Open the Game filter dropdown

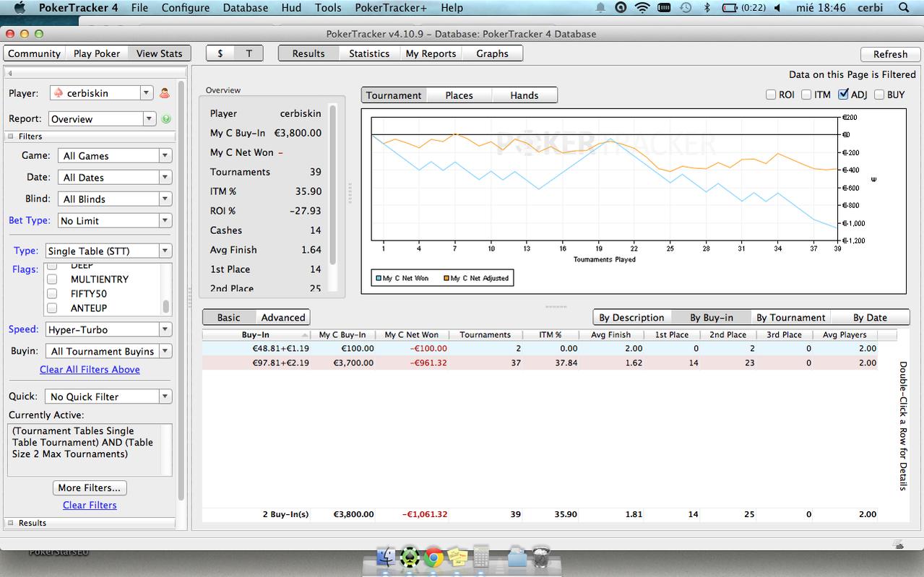click(165, 156)
